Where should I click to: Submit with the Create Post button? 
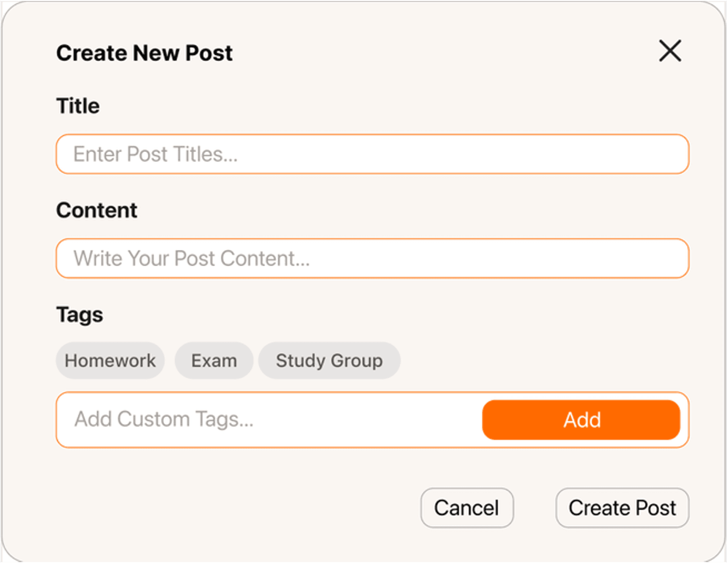click(622, 508)
